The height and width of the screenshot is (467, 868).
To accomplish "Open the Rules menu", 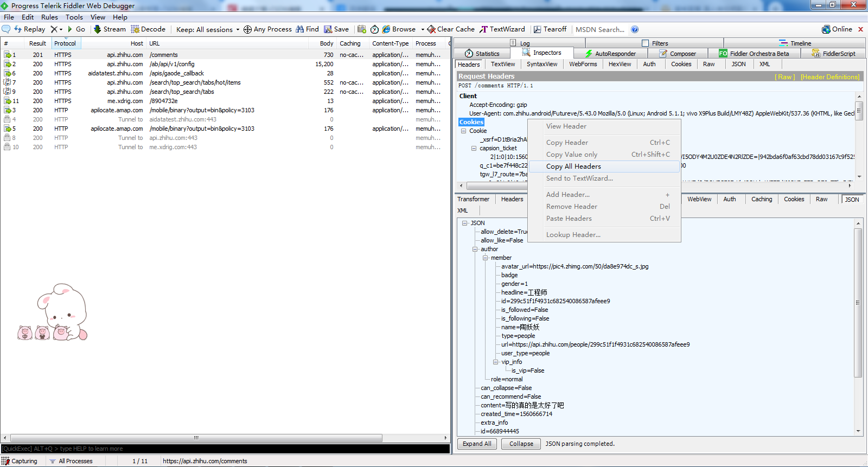I will (49, 17).
